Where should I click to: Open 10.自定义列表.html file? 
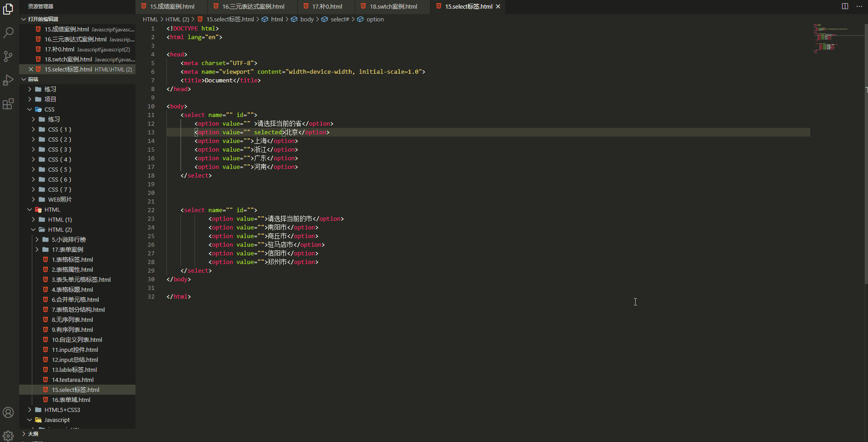(x=77, y=340)
